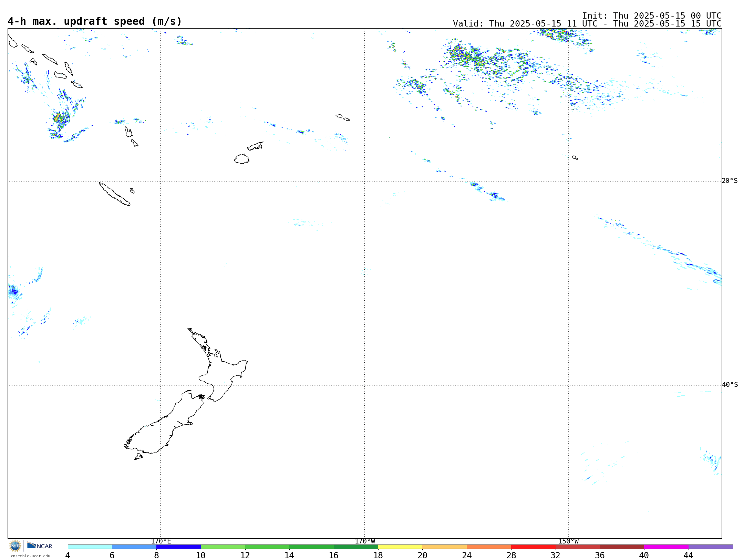
Task: Click the colorbar tick label '18'
Action: tap(378, 555)
